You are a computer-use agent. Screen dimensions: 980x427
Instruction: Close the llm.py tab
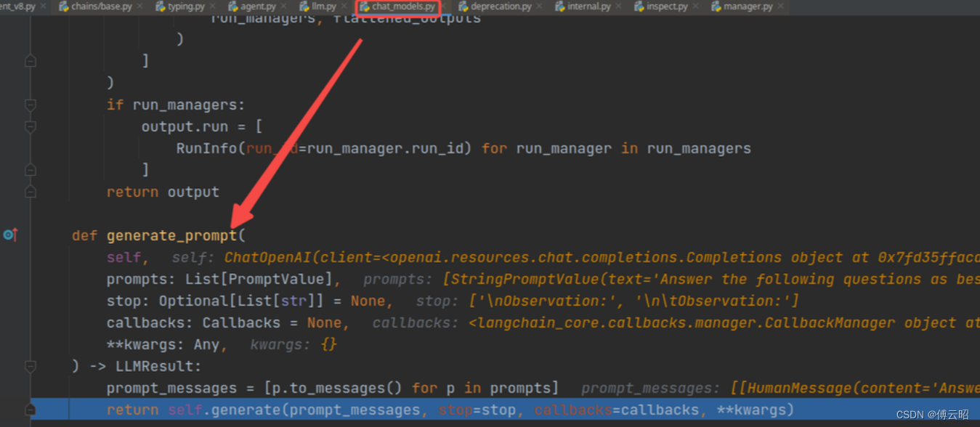point(344,7)
